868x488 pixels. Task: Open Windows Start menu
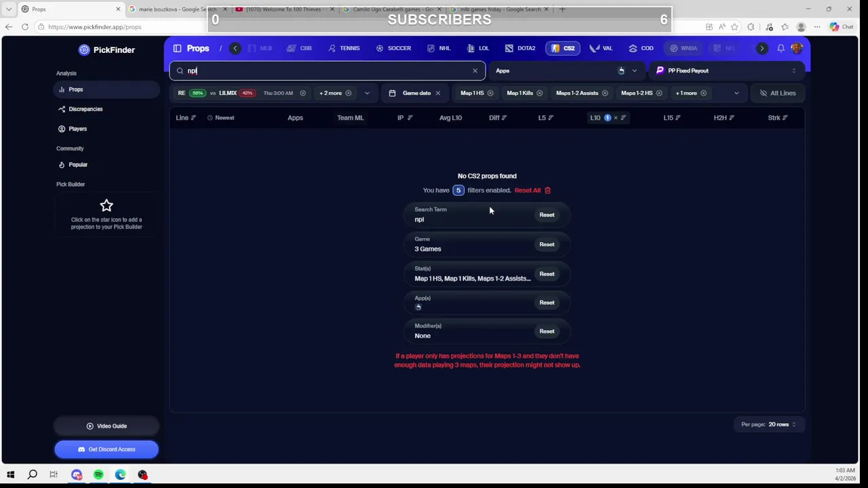click(x=10, y=474)
